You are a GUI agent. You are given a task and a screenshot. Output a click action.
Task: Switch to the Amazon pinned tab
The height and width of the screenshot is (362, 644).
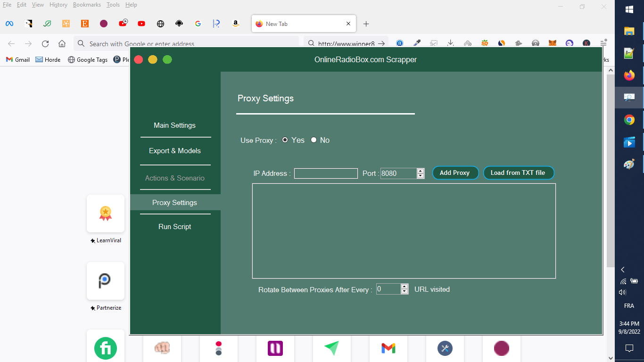[236, 24]
